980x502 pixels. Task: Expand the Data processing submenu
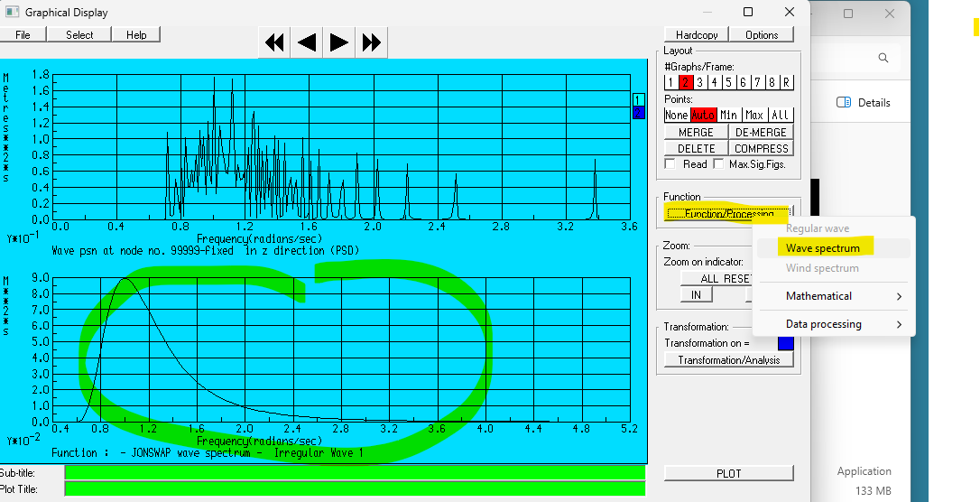(833, 324)
